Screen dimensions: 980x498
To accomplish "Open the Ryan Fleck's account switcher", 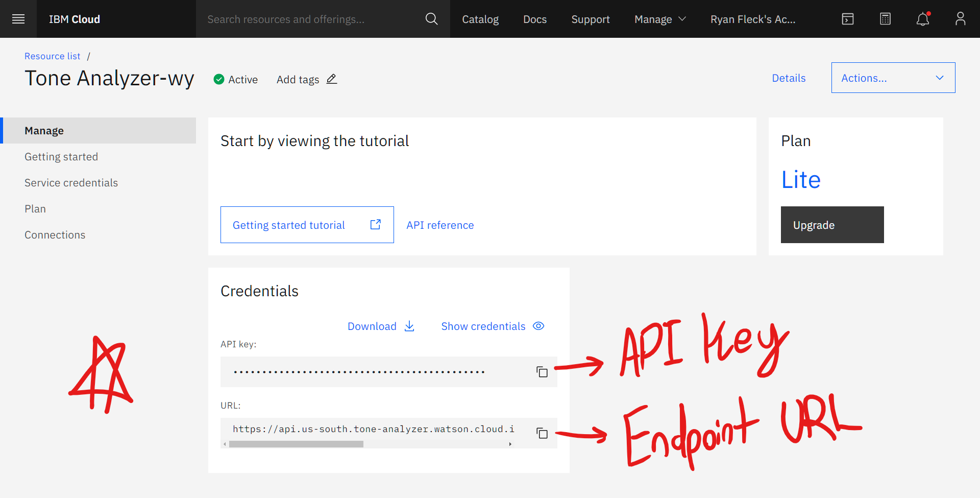I will tap(753, 19).
